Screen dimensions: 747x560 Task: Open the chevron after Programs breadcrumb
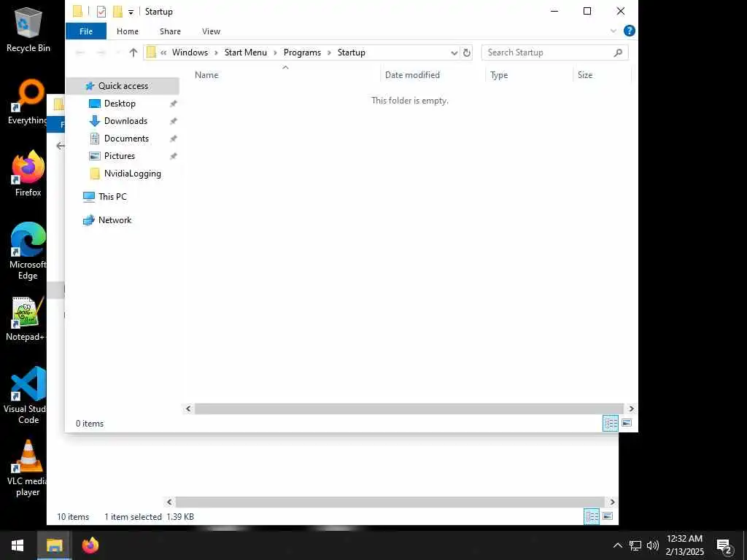coord(329,52)
